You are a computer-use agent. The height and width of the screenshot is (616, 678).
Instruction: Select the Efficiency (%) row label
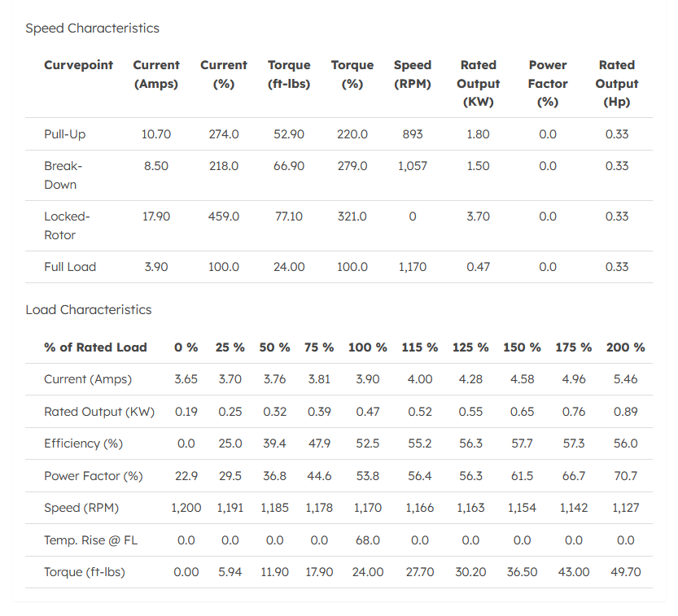(83, 443)
